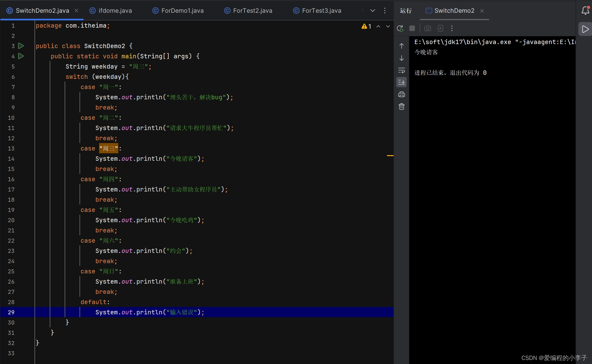The width and height of the screenshot is (592, 364).
Task: Go to next highlighted problem arrow
Action: pyautogui.click(x=388, y=26)
